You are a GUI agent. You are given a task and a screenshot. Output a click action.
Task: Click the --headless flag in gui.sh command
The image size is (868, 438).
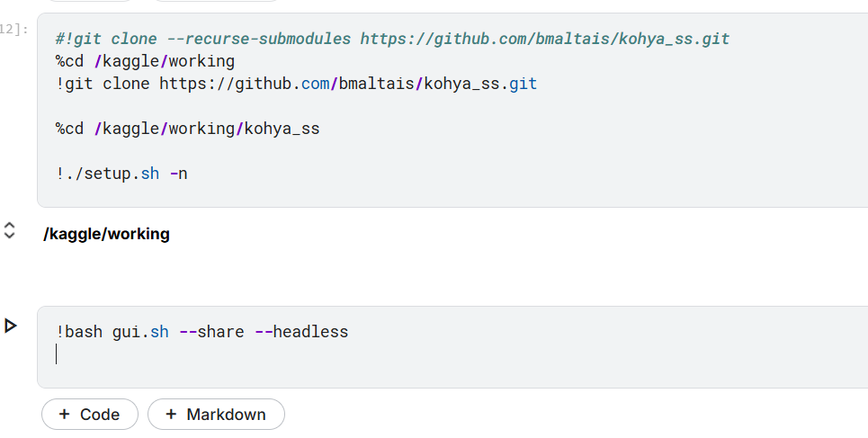[x=301, y=332]
